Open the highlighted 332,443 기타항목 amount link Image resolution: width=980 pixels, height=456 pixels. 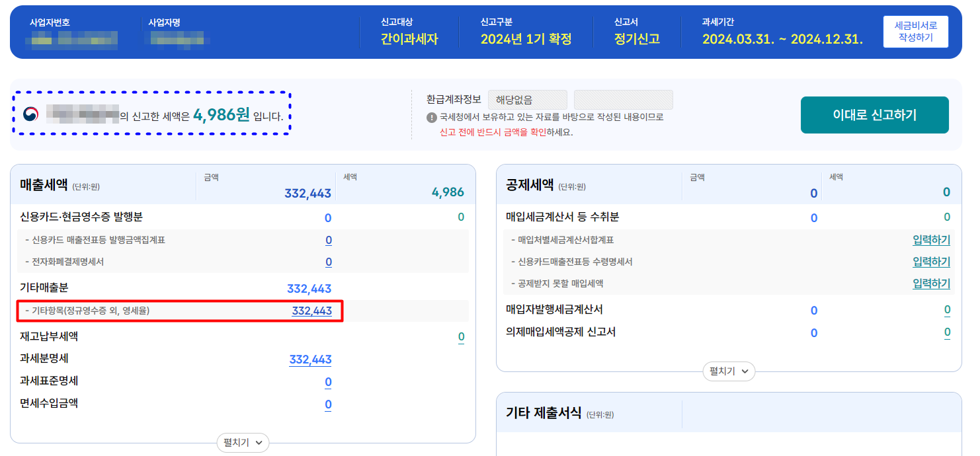click(311, 311)
